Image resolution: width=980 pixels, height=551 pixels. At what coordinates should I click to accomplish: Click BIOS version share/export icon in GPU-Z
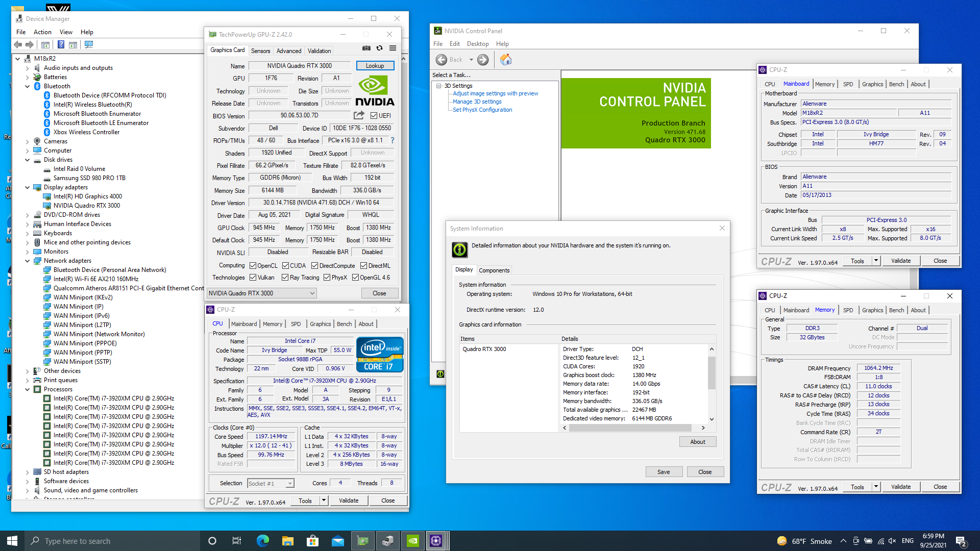[x=359, y=115]
